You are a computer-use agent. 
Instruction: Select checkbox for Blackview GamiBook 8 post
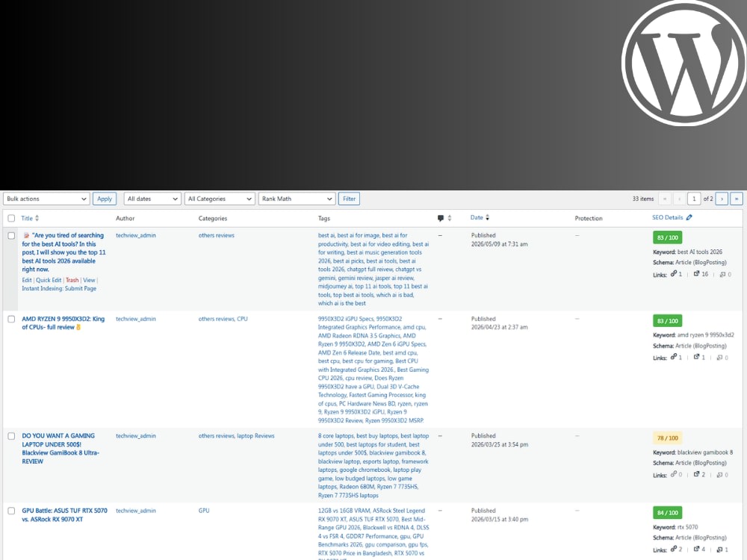(11, 436)
